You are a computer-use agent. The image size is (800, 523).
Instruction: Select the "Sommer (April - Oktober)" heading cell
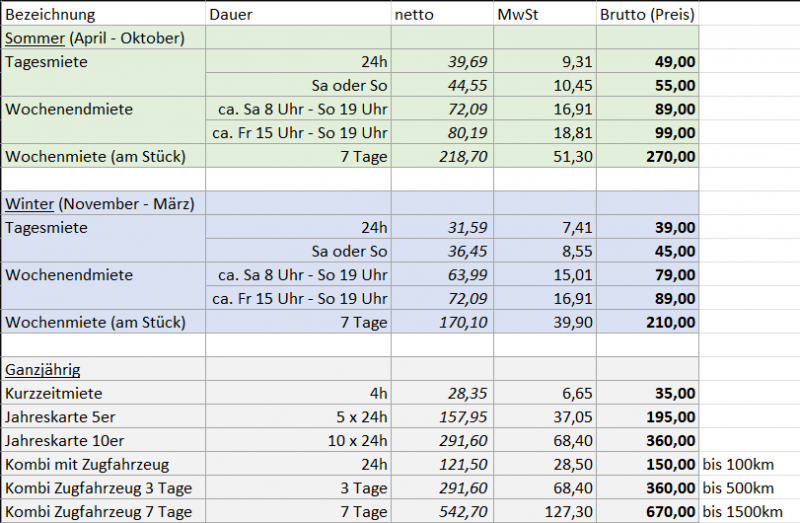(x=95, y=38)
